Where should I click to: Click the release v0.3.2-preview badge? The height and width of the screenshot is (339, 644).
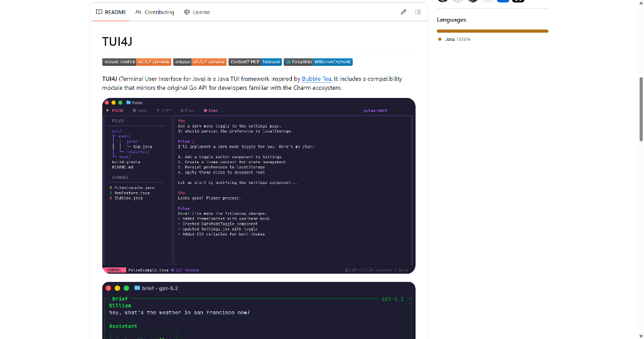[x=200, y=62]
